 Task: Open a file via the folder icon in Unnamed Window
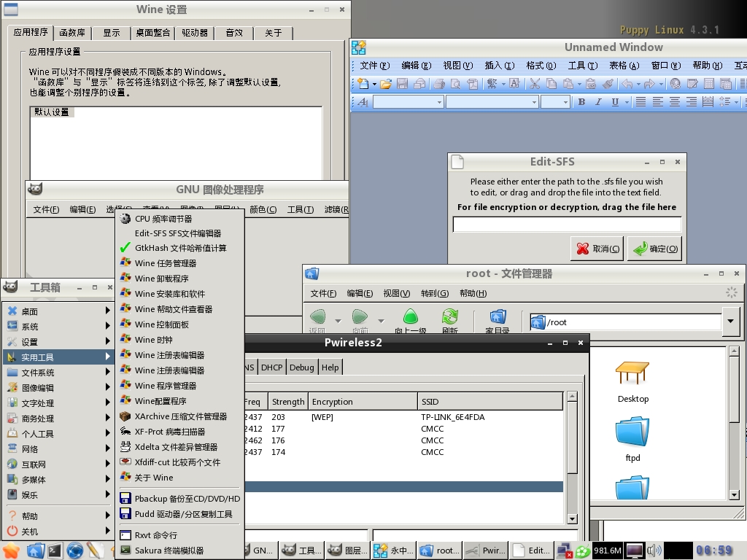tap(386, 84)
